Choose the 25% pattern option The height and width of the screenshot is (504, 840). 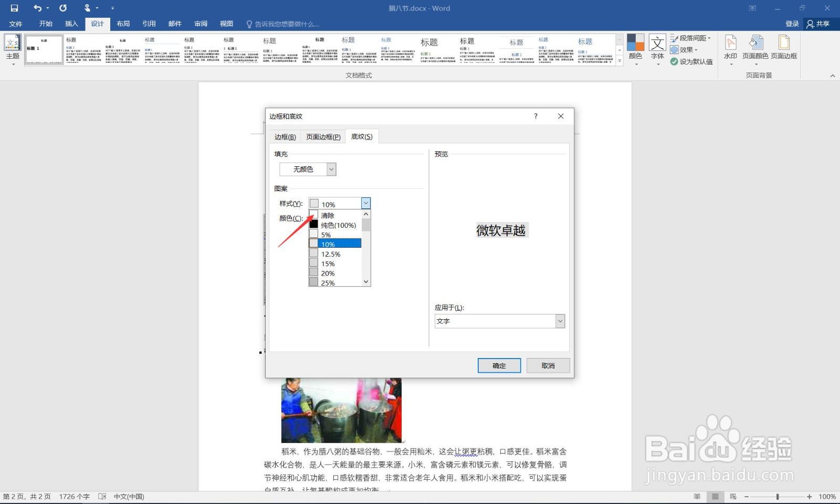pyautogui.click(x=335, y=282)
